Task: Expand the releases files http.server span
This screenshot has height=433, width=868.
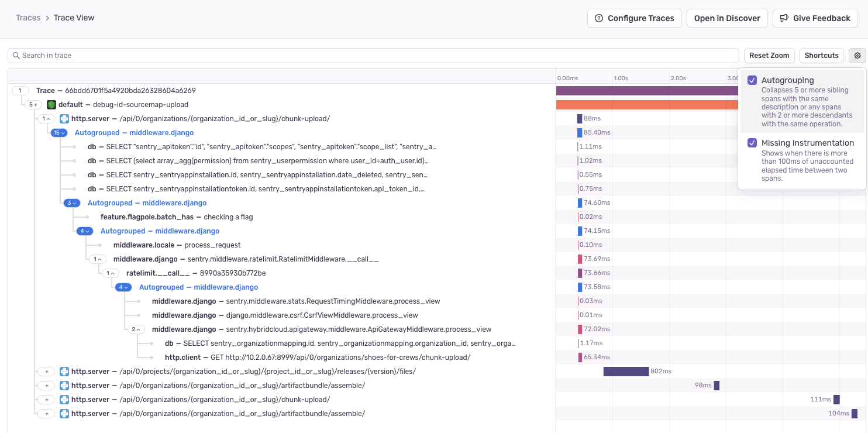Action: [46, 372]
